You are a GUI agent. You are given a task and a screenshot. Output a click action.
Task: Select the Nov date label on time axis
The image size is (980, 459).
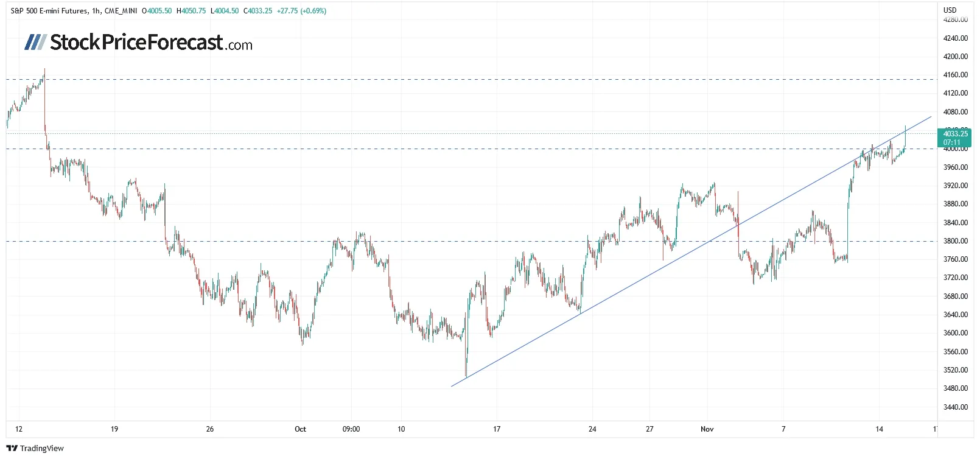click(x=707, y=429)
